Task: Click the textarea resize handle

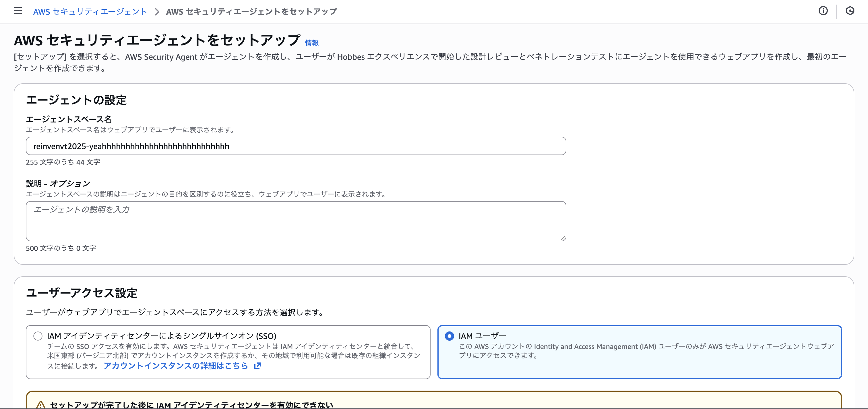Action: (x=564, y=238)
